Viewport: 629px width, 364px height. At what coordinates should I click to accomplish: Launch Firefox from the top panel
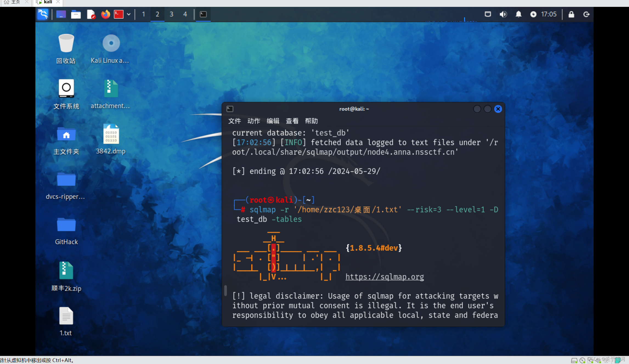tap(105, 14)
